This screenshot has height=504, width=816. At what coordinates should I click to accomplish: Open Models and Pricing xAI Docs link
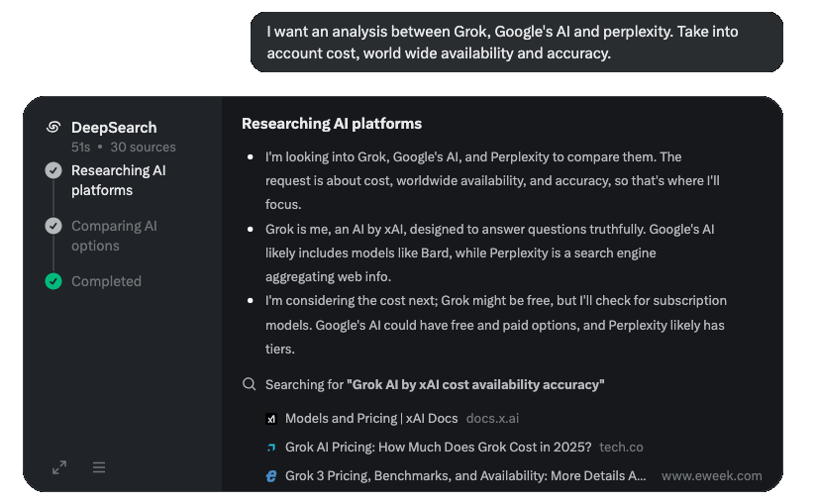[371, 418]
